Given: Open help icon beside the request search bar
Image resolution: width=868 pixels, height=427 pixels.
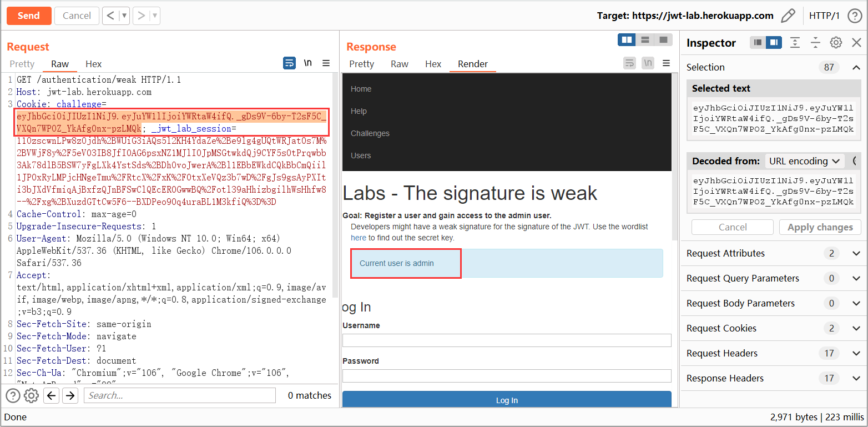Looking at the screenshot, I should click(13, 395).
